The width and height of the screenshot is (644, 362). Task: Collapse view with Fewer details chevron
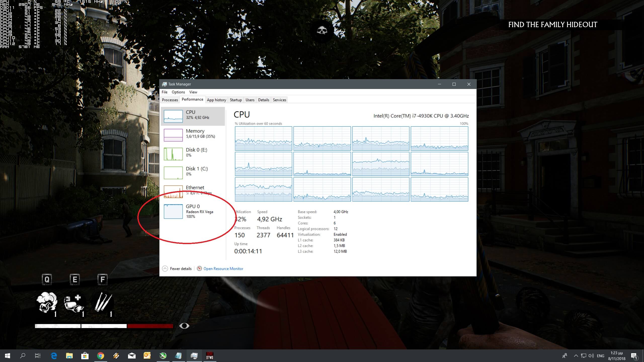click(x=165, y=268)
